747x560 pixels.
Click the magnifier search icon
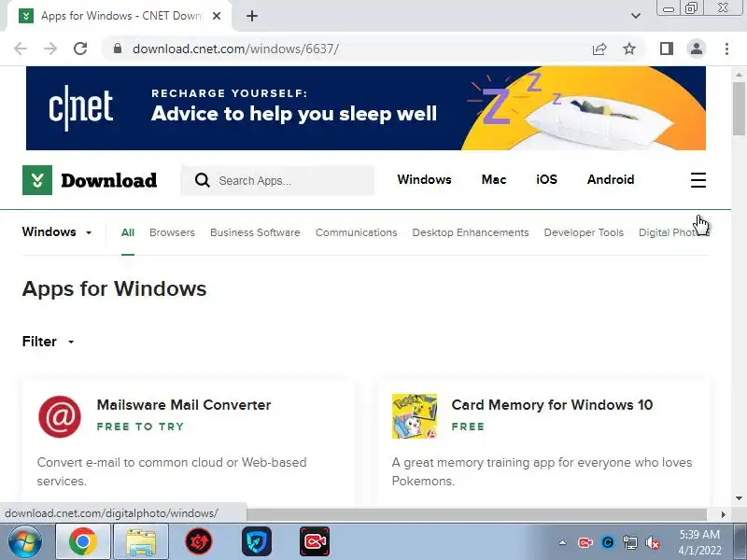click(x=203, y=180)
